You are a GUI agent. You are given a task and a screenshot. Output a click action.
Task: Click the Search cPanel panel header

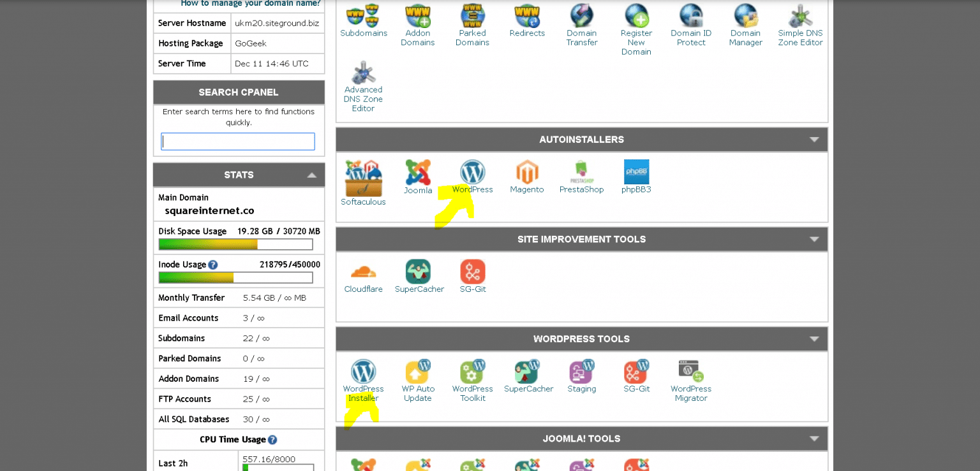(x=239, y=92)
